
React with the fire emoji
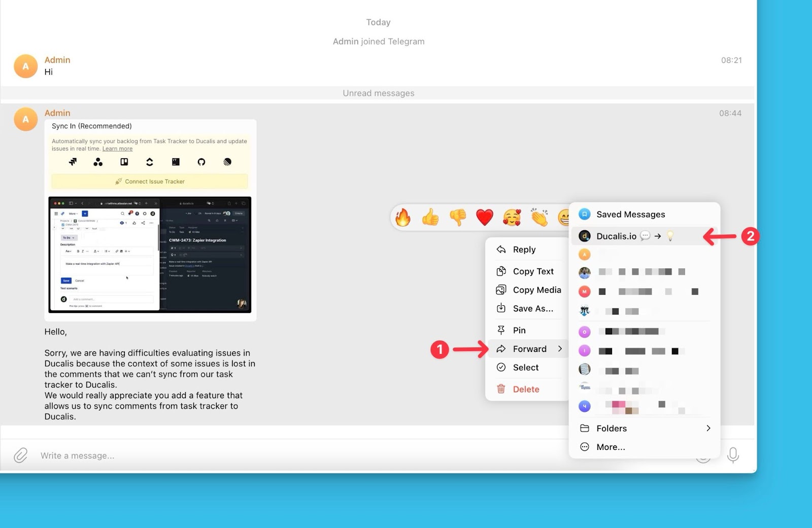403,218
